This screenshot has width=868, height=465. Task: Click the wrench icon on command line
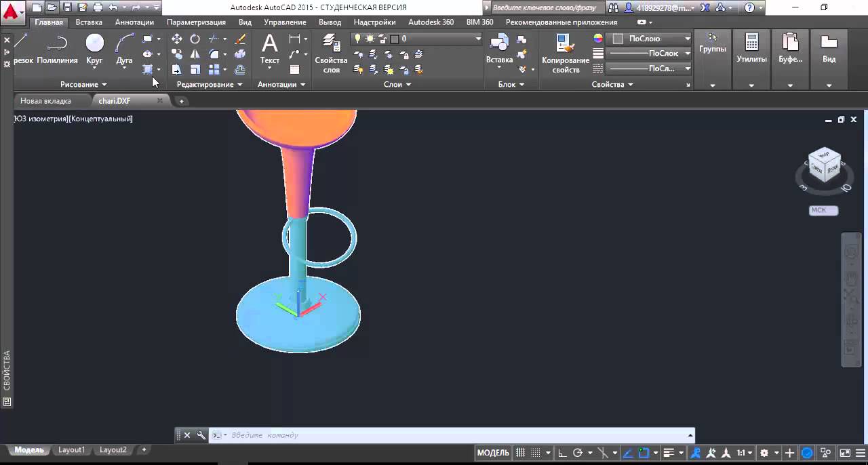pos(201,435)
